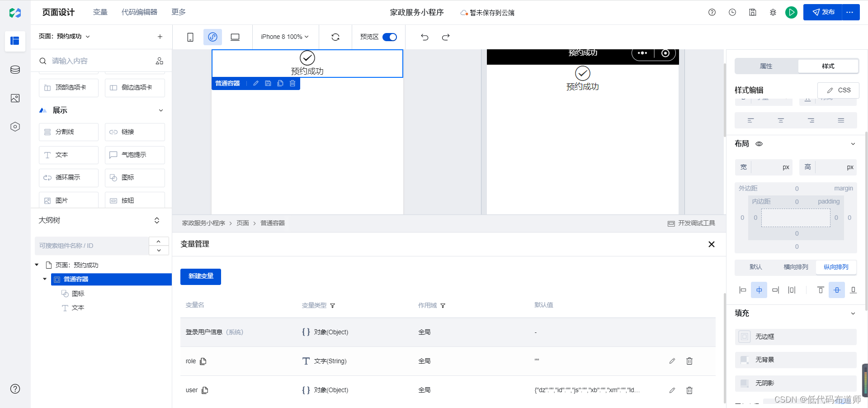
Task: Open the 代码编辑器 menu
Action: (139, 12)
